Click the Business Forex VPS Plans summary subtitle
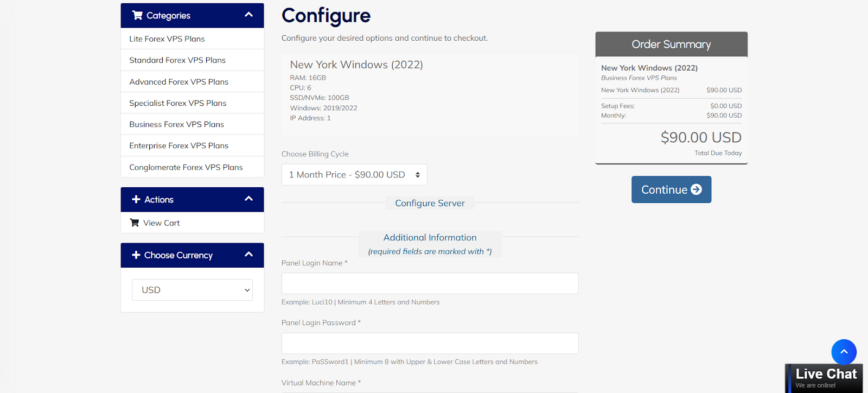Image resolution: width=868 pixels, height=393 pixels. point(639,78)
